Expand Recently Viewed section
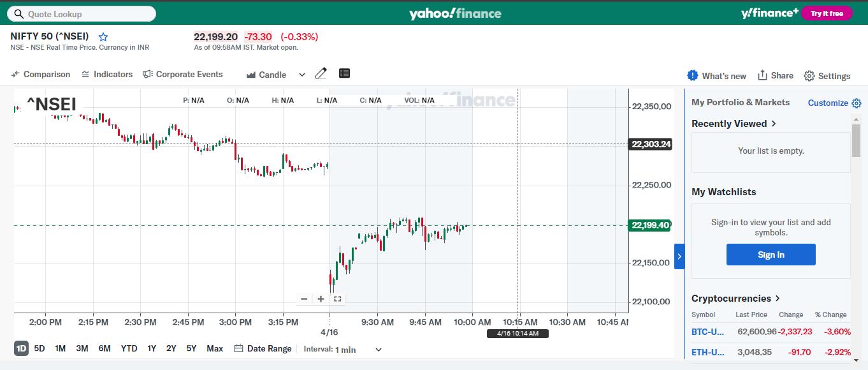Viewport: 868px width, 370px height. pyautogui.click(x=734, y=123)
